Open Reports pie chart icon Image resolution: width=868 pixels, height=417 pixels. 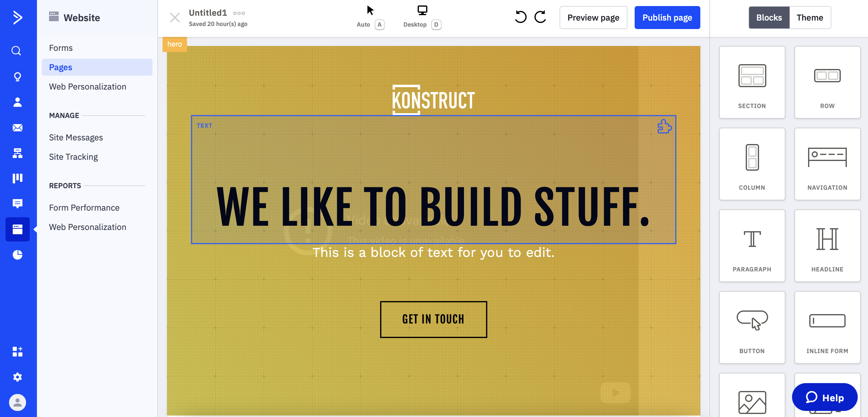click(x=17, y=254)
